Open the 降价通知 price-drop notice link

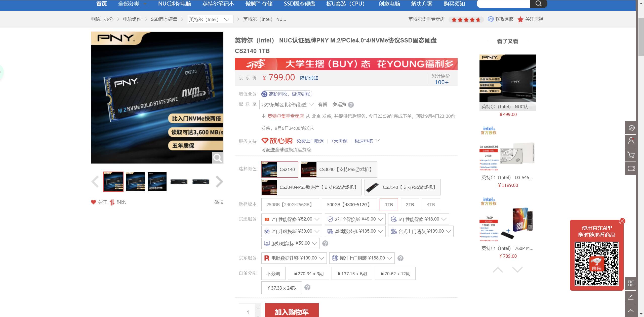tap(308, 78)
